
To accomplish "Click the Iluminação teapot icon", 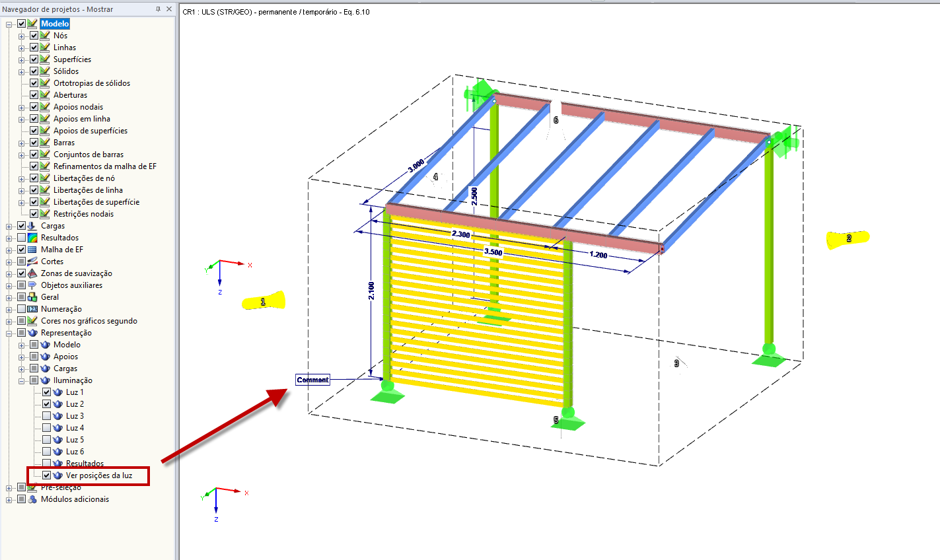I will coord(45,380).
